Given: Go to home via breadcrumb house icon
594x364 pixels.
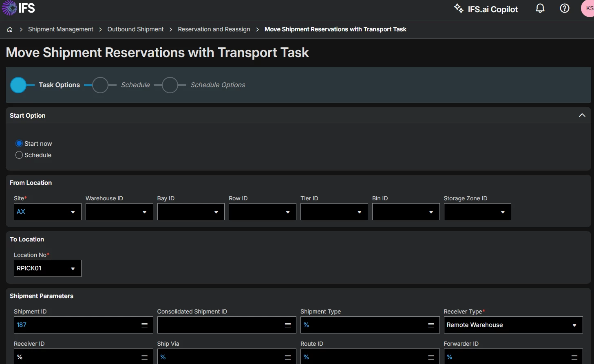Looking at the screenshot, I should point(10,29).
